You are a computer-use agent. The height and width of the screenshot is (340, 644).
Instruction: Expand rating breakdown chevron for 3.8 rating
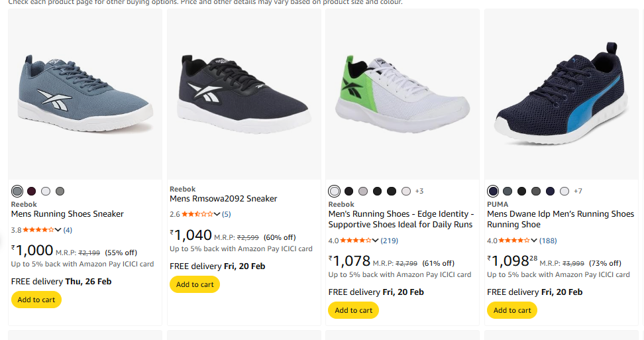(58, 230)
